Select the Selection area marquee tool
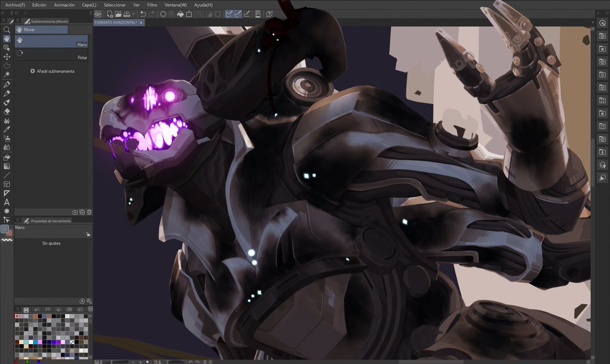610x364 pixels. coord(7,65)
